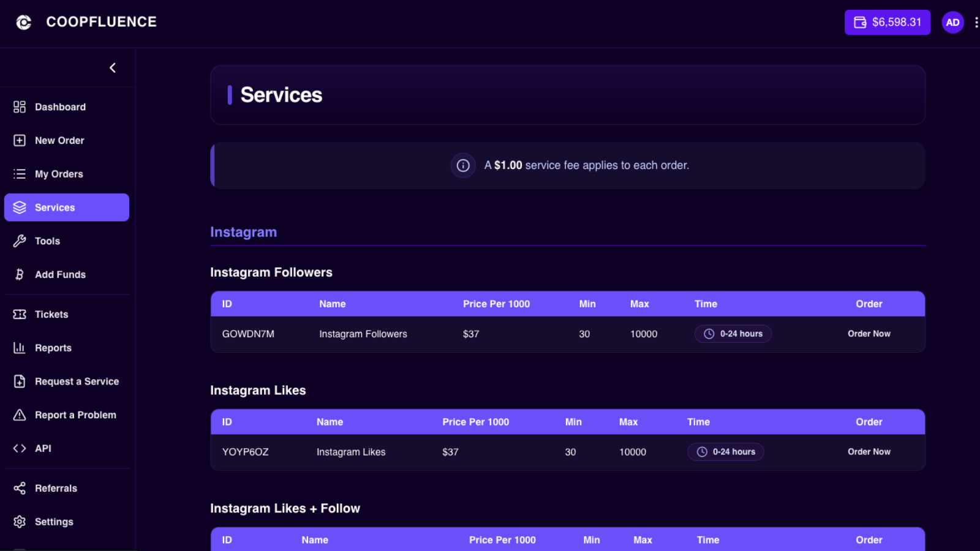
Task: Collapse the sidebar with the chevron arrow
Action: tap(113, 67)
